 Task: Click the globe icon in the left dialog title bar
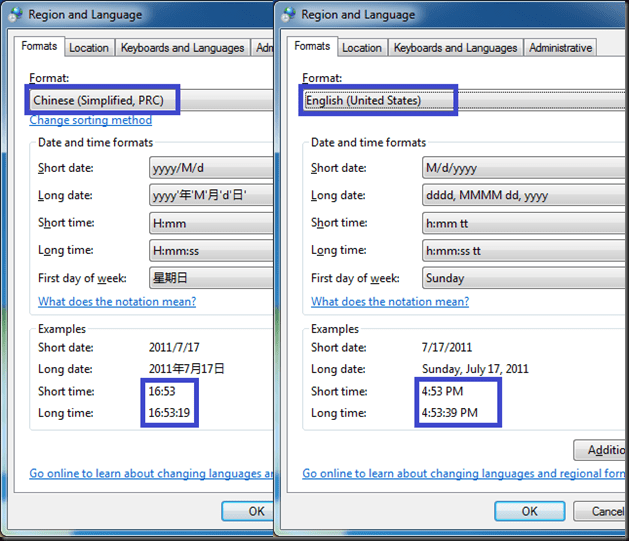pos(15,15)
